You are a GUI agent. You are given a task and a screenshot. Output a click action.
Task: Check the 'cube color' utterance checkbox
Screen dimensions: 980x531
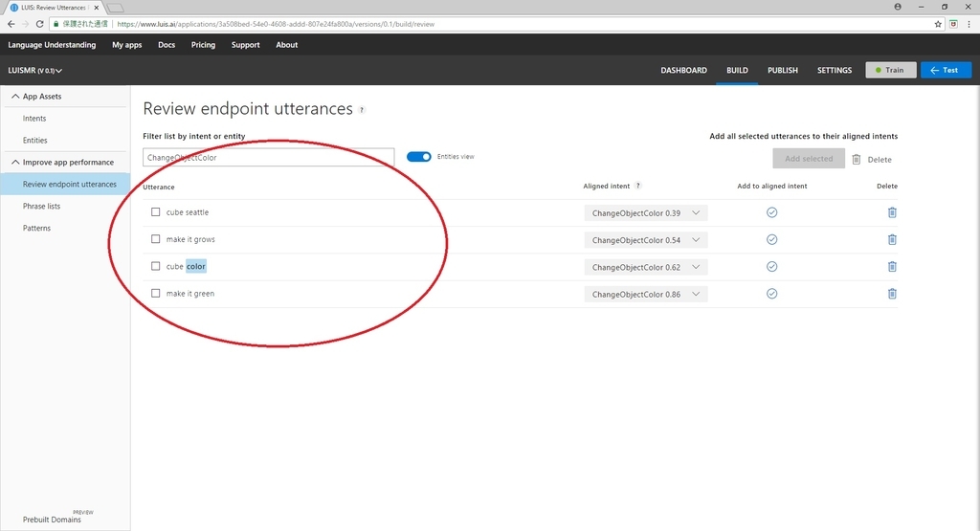pos(156,266)
